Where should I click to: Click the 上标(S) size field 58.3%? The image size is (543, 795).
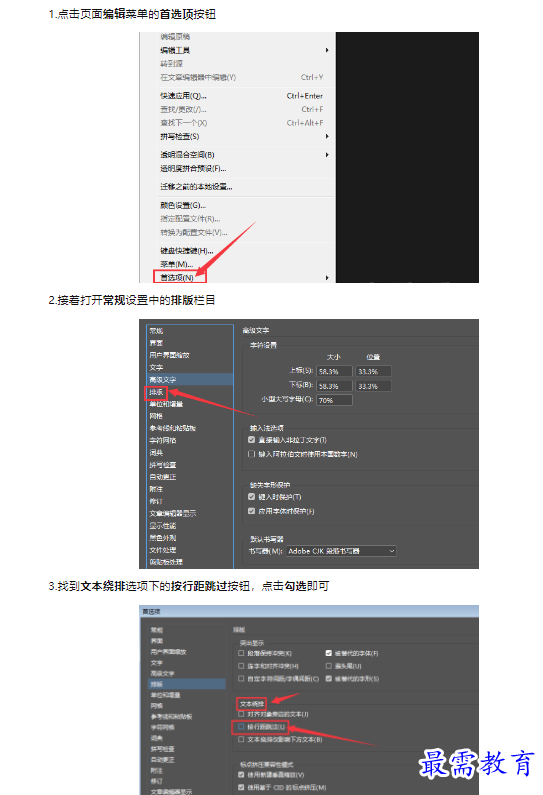[334, 372]
